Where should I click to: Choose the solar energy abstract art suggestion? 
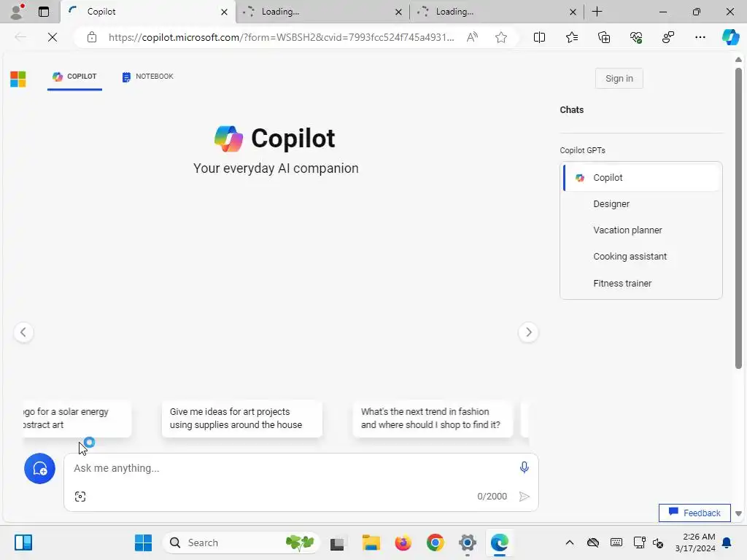tap(76, 418)
